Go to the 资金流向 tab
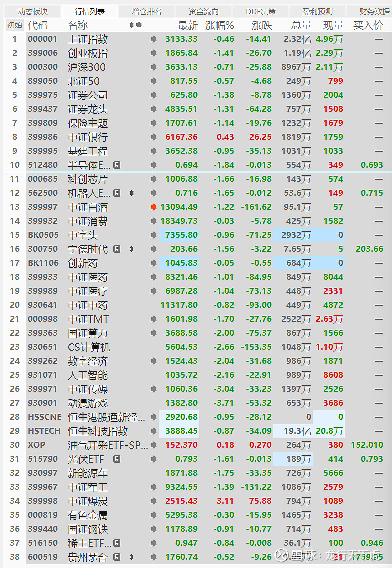The width and height of the screenshot is (392, 568). (203, 12)
